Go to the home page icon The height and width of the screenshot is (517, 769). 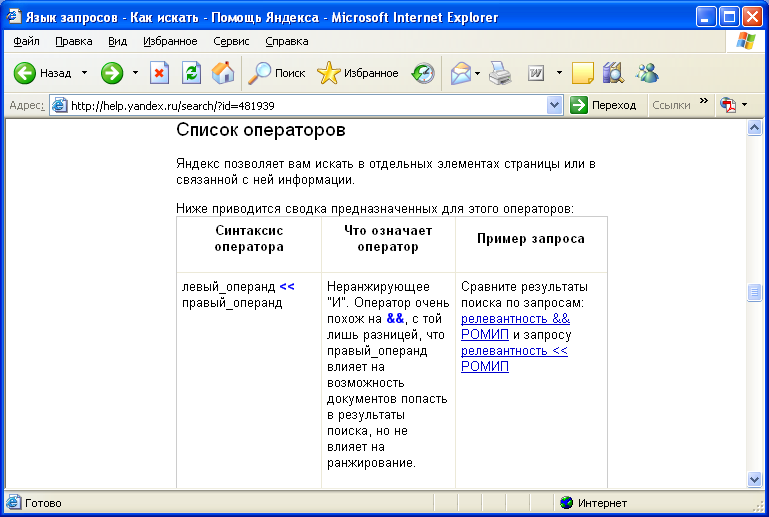click(223, 74)
